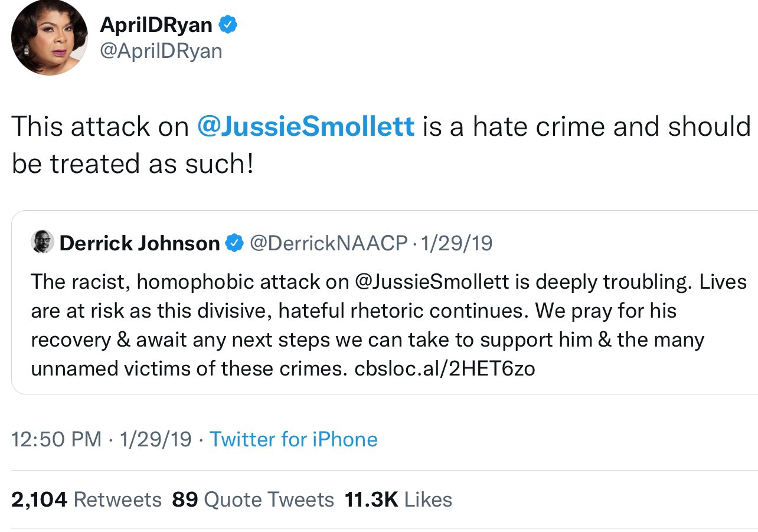Screen dimensions: 758x532
Task: Click verified badge next to AprilDRyan
Action: coord(228,25)
